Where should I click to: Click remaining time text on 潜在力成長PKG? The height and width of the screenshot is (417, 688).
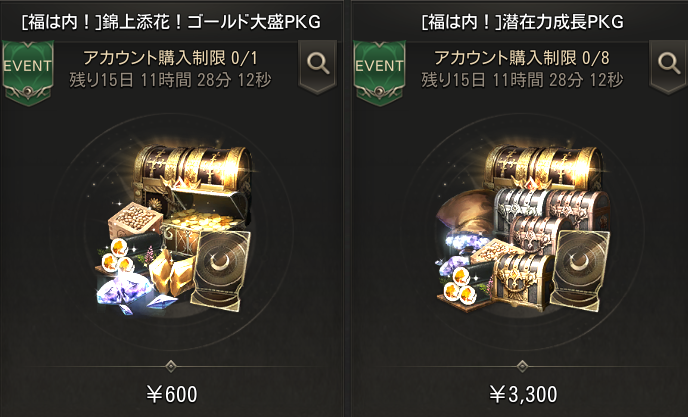pos(522,80)
